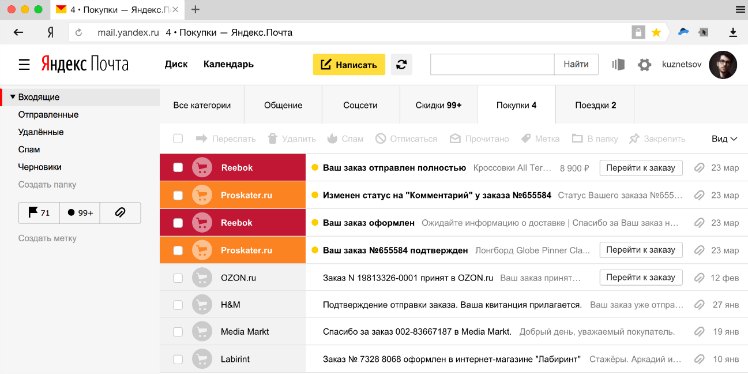Image resolution: width=748 pixels, height=374 pixels.
Task: Click into the mail search field
Action: (x=492, y=64)
